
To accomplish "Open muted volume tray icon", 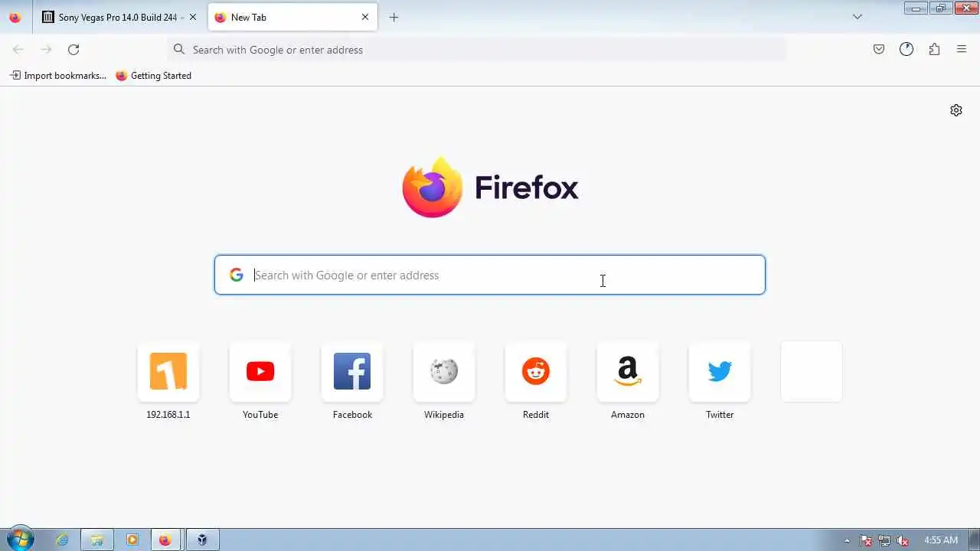I will pyautogui.click(x=903, y=540).
